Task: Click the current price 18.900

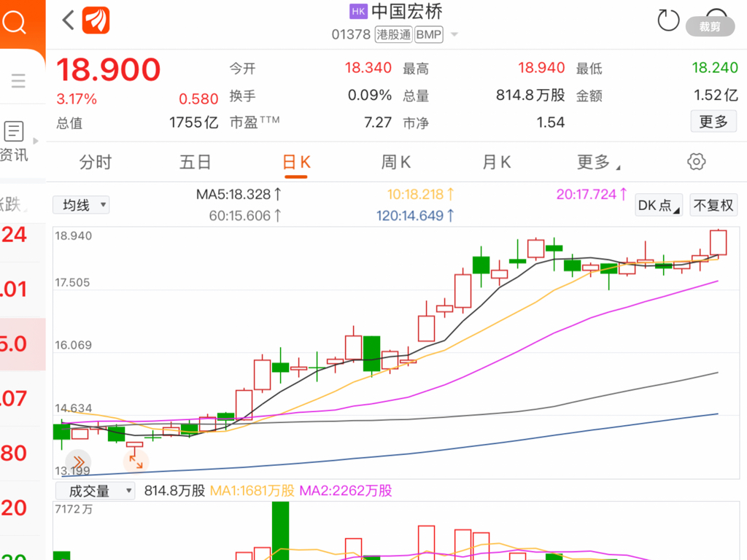Action: pos(109,70)
